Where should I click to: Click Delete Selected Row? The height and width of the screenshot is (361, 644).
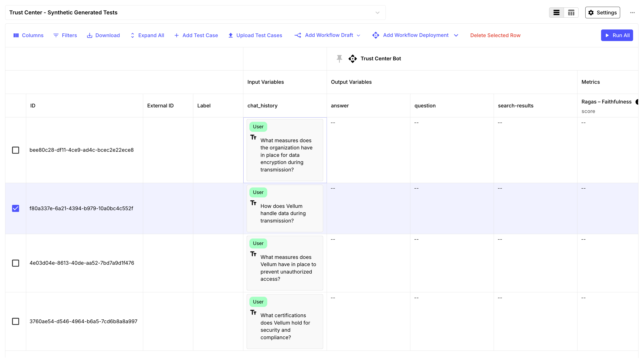[x=495, y=35]
